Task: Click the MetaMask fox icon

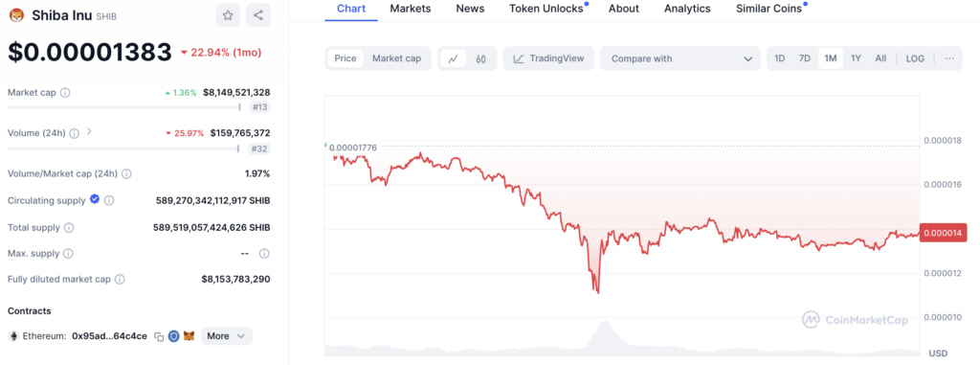Action: [189, 336]
